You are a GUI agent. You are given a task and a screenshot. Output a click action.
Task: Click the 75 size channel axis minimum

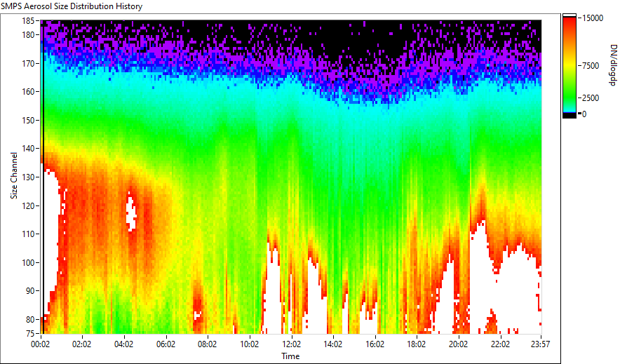[x=30, y=333]
